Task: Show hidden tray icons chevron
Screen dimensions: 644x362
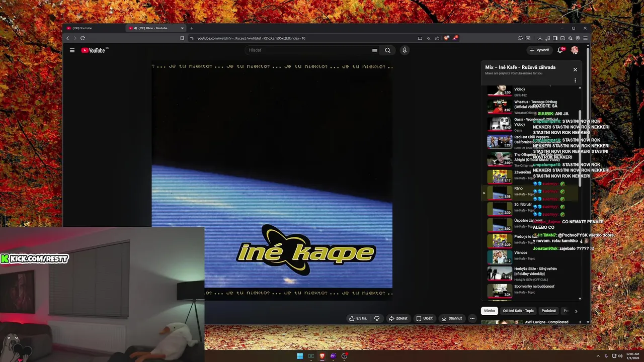Action: coord(598,356)
